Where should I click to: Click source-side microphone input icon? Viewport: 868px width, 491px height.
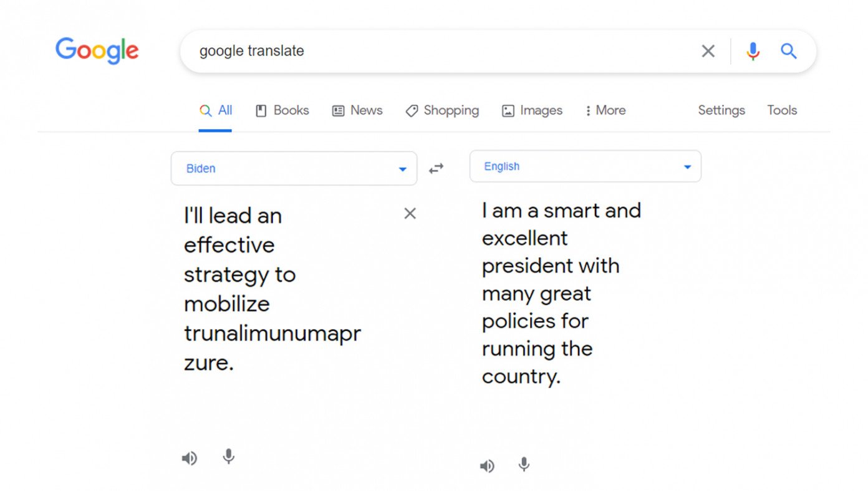(229, 457)
